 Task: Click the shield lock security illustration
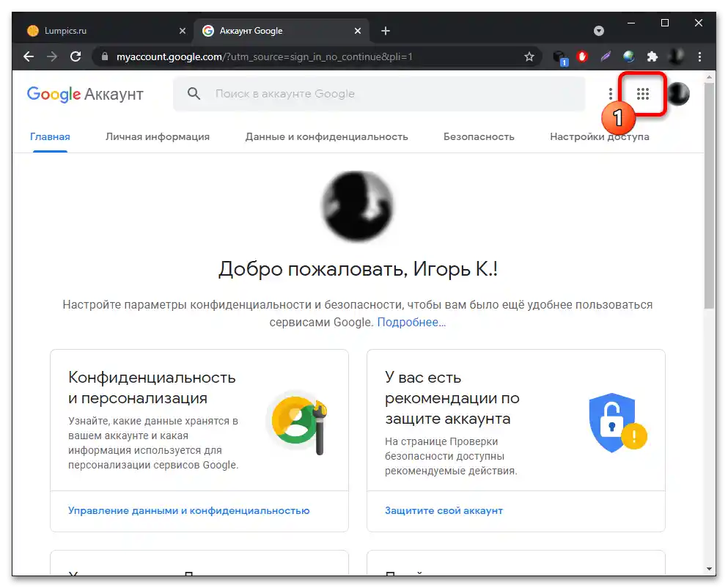point(617,422)
